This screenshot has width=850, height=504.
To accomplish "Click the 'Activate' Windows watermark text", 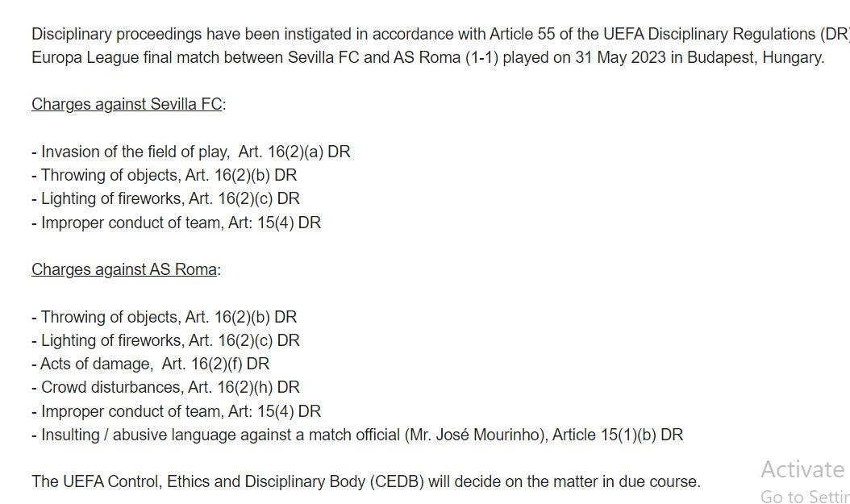I will coord(802,469).
